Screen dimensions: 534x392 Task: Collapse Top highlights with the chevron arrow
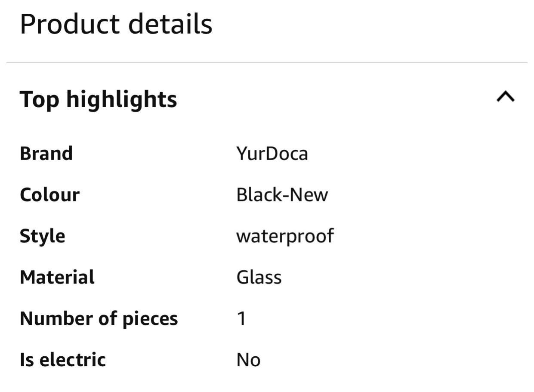[506, 97]
